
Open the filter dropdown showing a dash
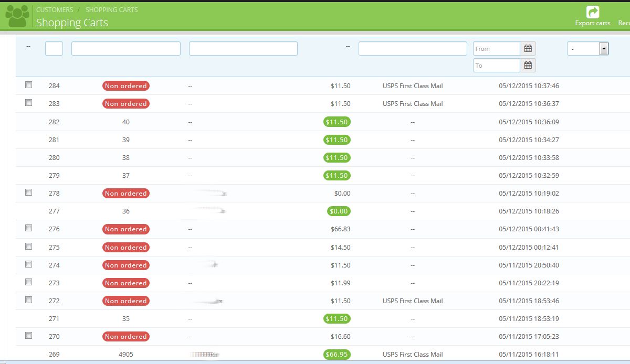pos(587,49)
